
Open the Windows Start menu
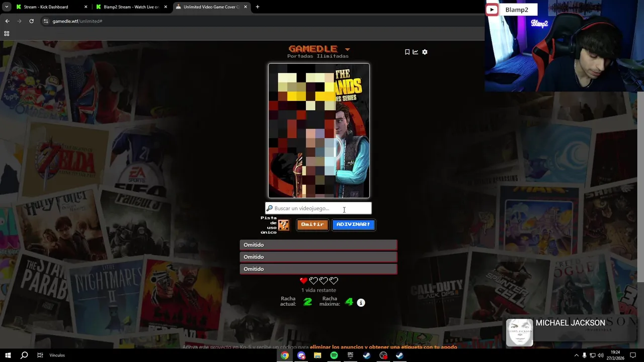(x=8, y=355)
